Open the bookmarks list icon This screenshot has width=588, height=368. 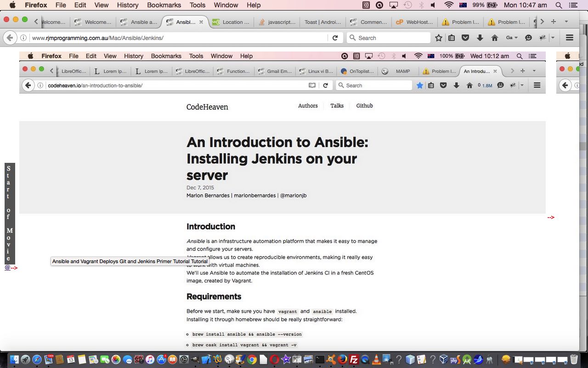[x=452, y=38]
